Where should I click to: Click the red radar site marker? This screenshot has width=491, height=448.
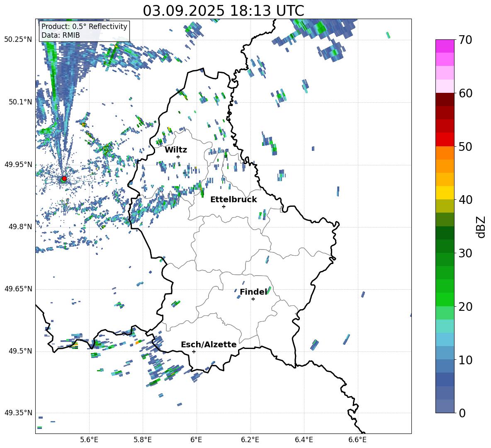[x=64, y=178]
